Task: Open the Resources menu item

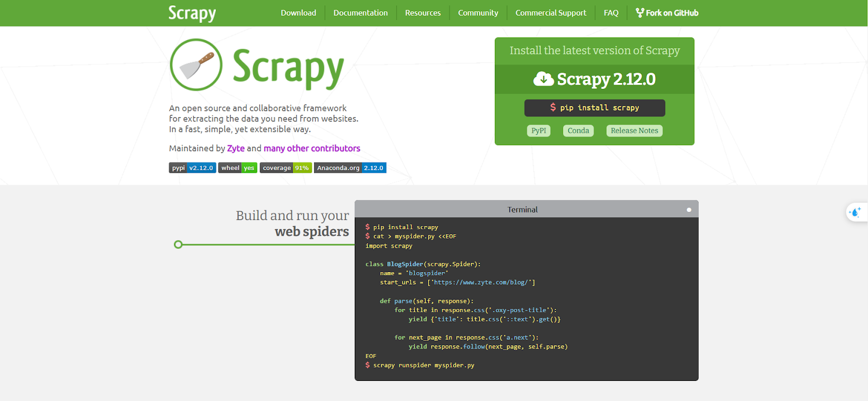Action: (x=423, y=13)
